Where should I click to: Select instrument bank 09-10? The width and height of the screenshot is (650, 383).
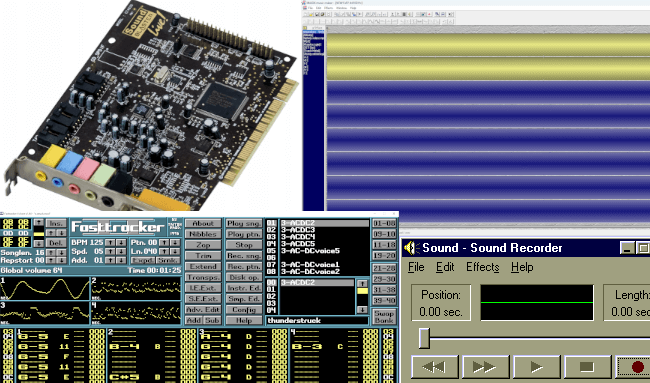pos(384,234)
